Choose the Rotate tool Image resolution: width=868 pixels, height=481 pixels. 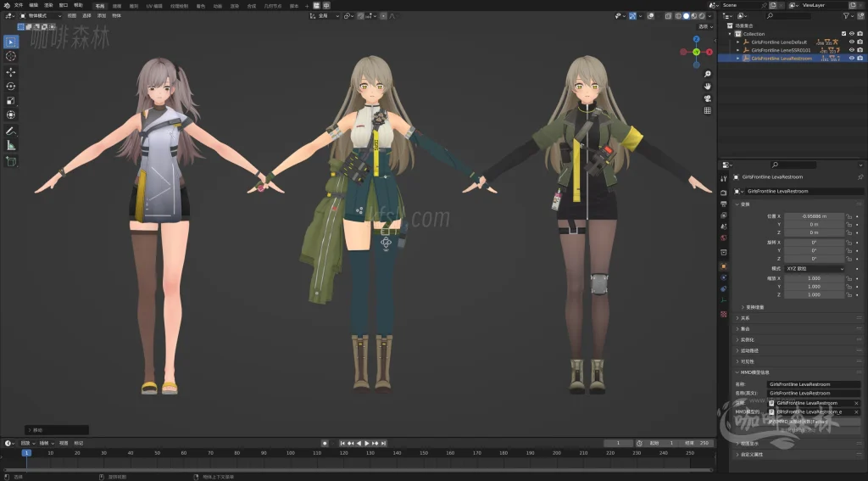coord(10,86)
